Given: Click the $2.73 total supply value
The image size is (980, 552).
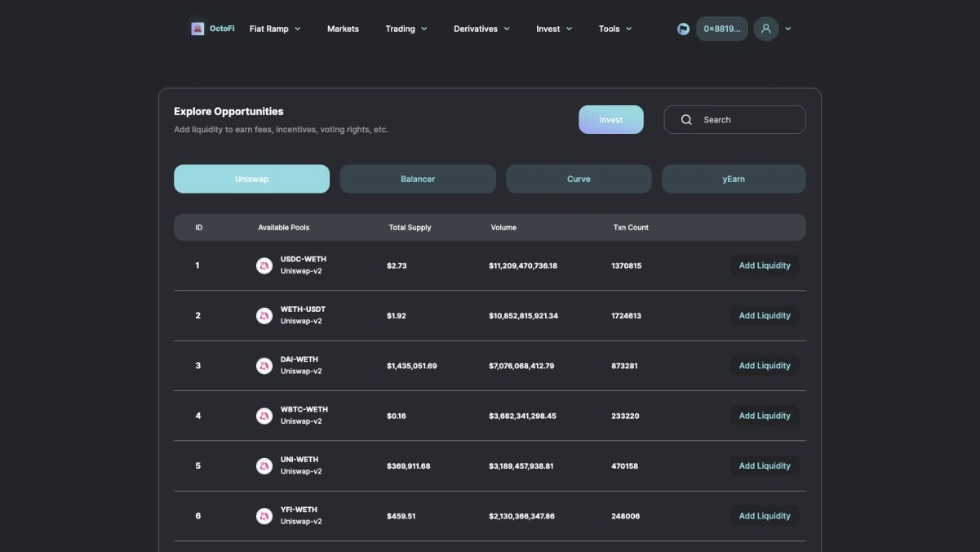Looking at the screenshot, I should click(397, 265).
